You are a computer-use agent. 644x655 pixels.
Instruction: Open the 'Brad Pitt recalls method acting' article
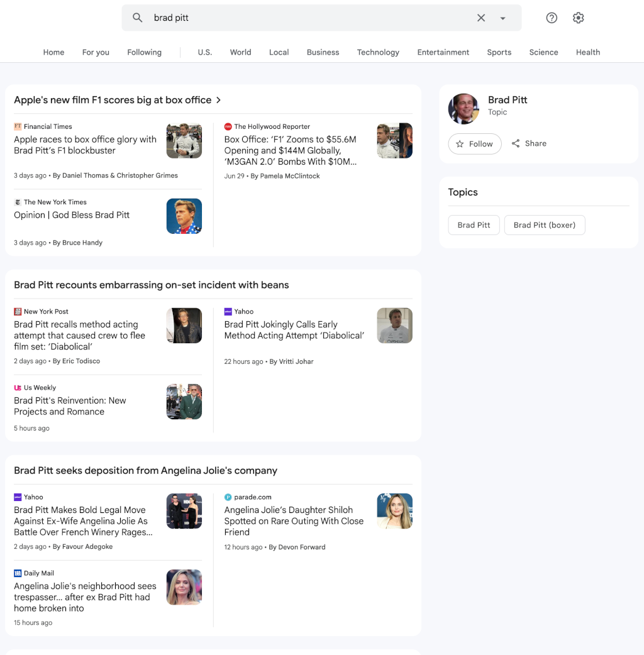pyautogui.click(x=80, y=336)
